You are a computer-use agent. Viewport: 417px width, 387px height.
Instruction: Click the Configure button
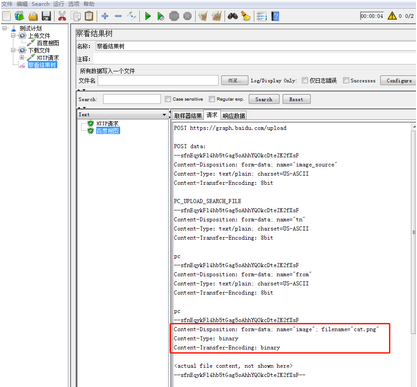click(x=399, y=80)
